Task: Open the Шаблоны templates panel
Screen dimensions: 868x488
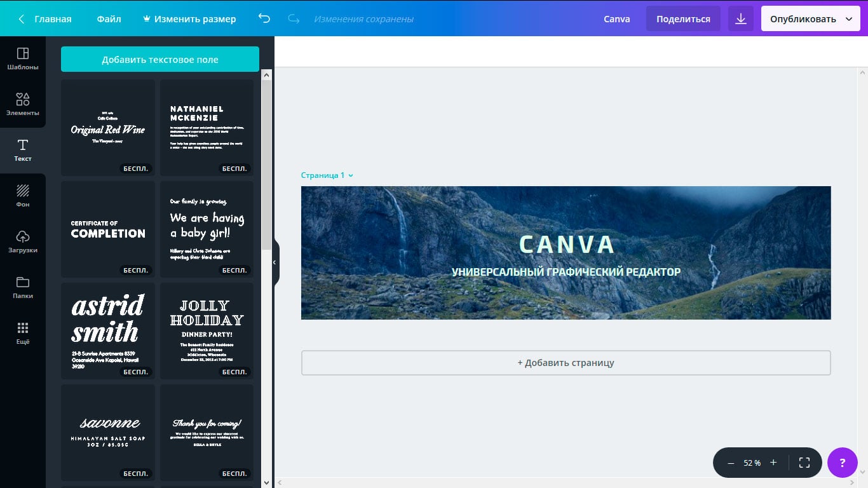Action: point(23,58)
